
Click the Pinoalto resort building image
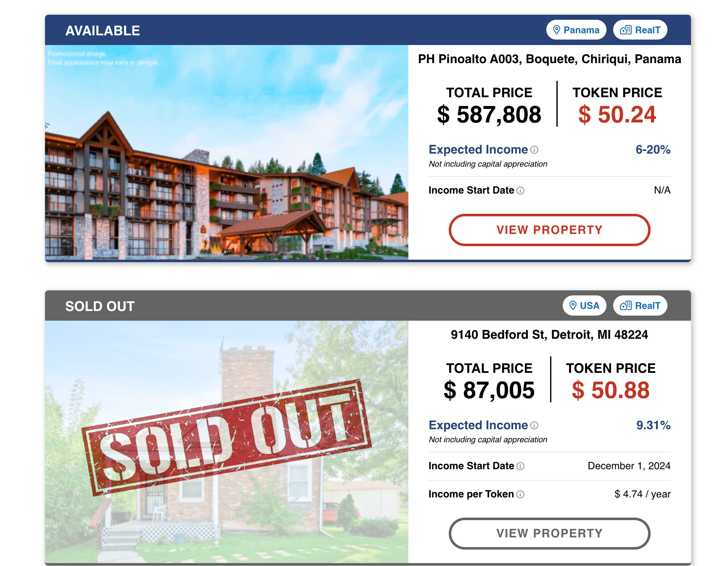click(227, 152)
